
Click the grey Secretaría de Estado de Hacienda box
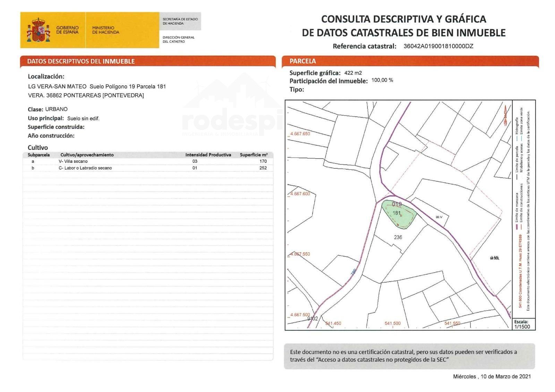pos(180,21)
